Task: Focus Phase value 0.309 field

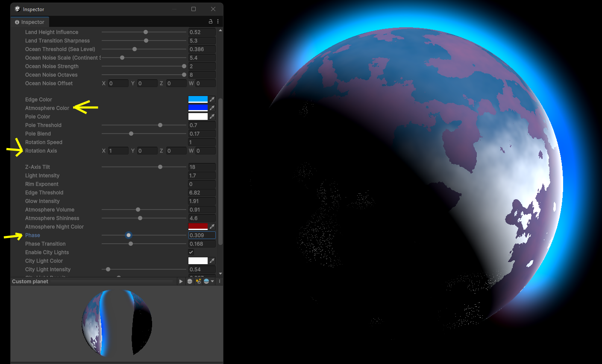Action: click(202, 235)
